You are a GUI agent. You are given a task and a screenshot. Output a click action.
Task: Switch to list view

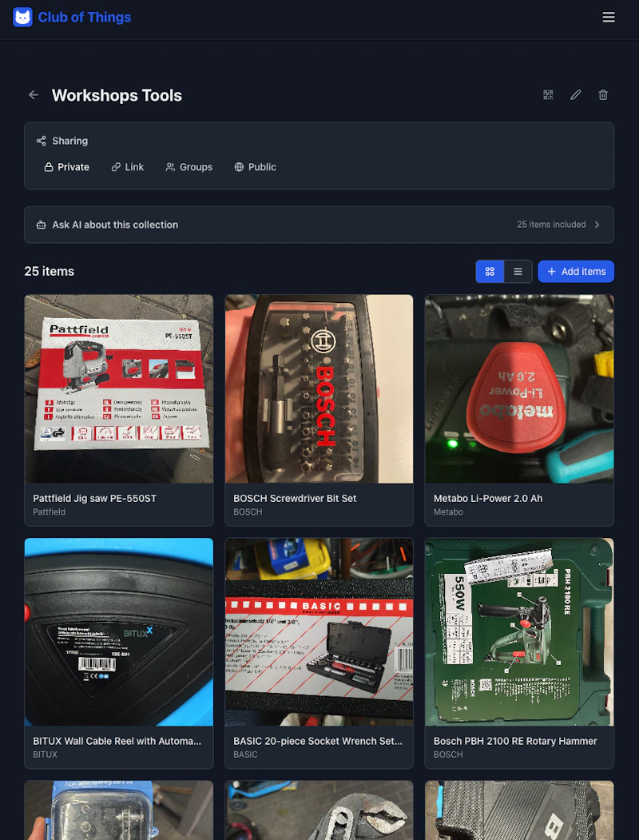pos(518,272)
